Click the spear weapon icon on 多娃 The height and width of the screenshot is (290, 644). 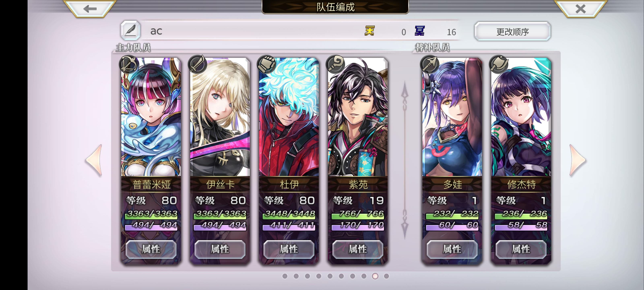click(430, 64)
